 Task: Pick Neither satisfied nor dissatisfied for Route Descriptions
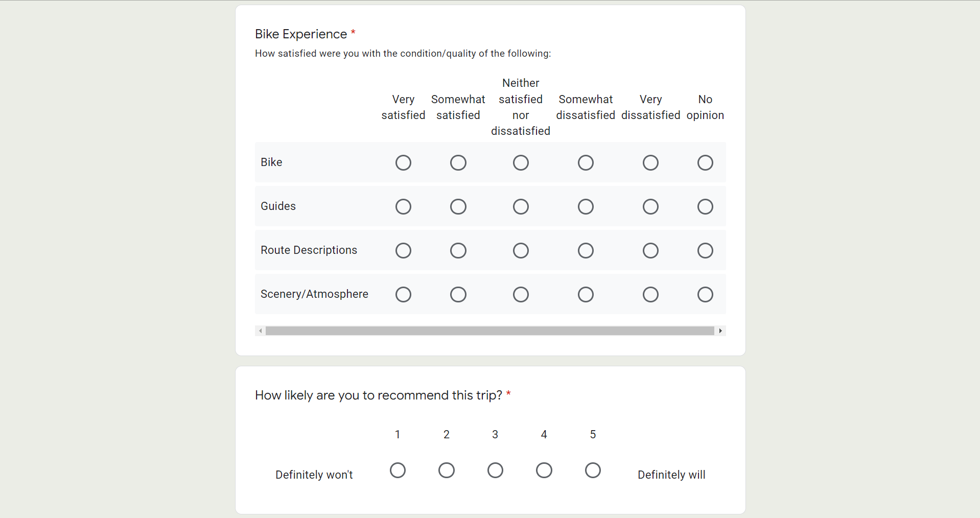click(x=521, y=251)
